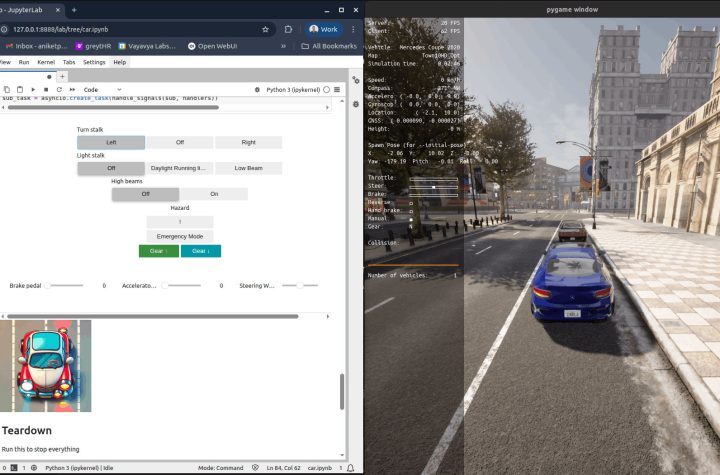Paste cell using clipboard toolbar icon
Image resolution: width=720 pixels, height=475 pixels.
[19, 89]
